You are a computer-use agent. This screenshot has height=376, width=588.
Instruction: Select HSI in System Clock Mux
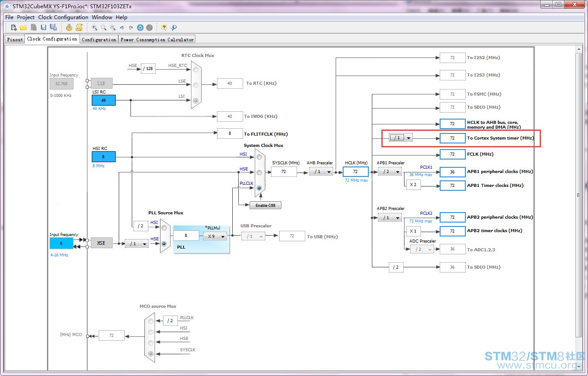point(259,156)
